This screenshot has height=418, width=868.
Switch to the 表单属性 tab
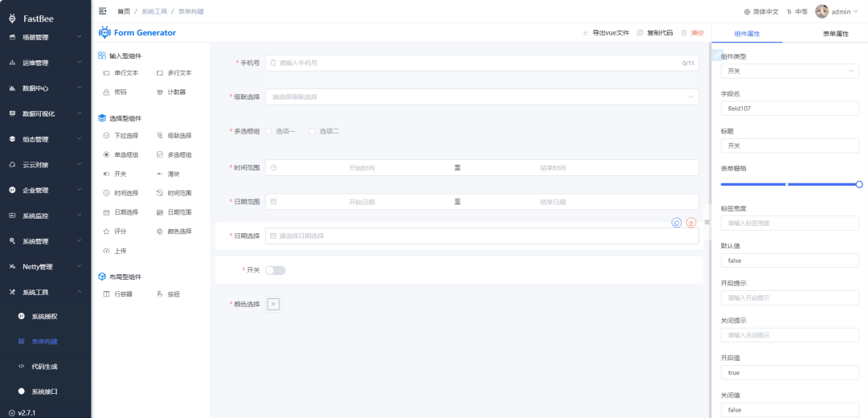(x=836, y=34)
